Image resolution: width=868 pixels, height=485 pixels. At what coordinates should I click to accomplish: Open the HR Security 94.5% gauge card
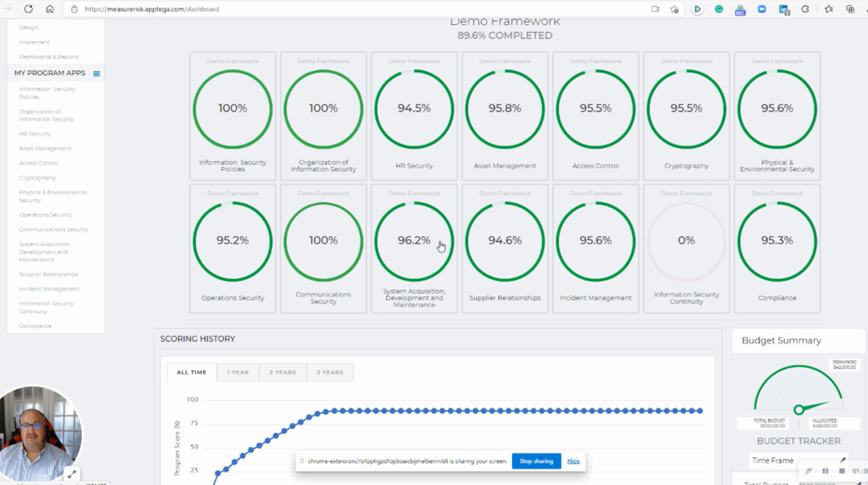click(x=414, y=116)
